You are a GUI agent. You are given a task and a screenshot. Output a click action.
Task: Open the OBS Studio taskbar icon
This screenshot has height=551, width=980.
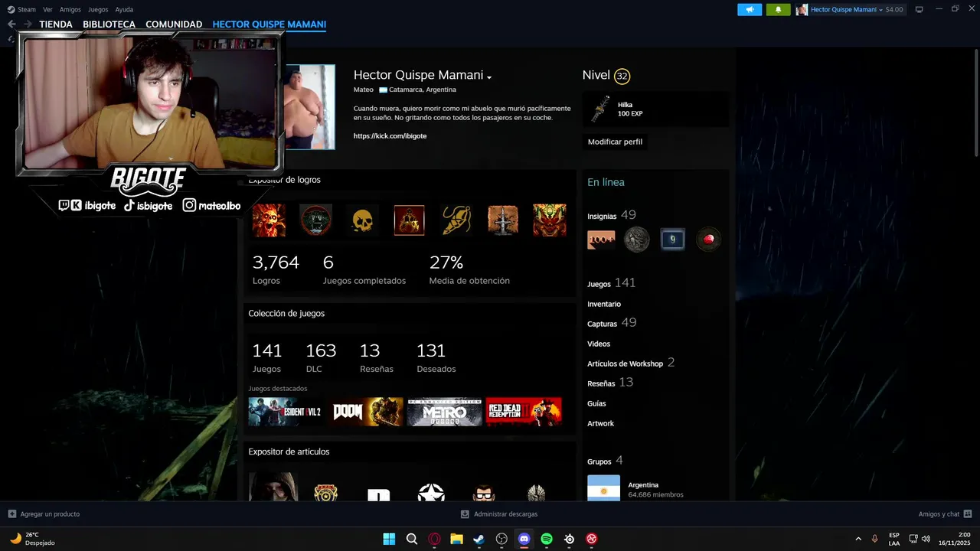pyautogui.click(x=501, y=539)
